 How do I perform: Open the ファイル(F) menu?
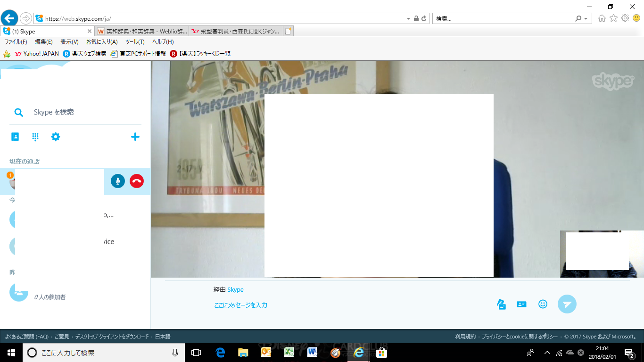click(x=16, y=42)
